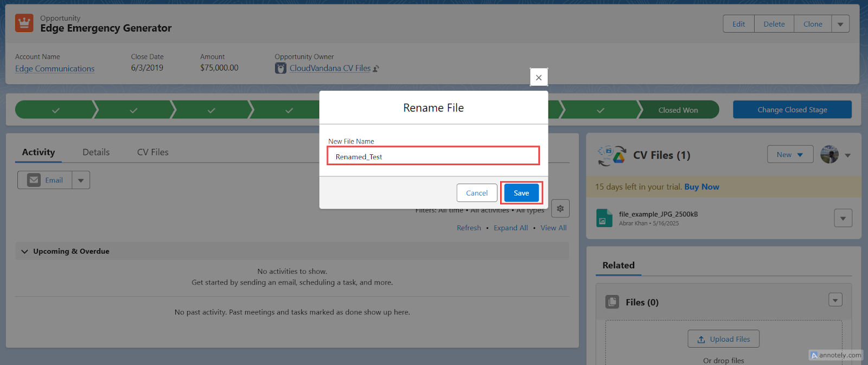Click the Email envelope icon

point(34,180)
